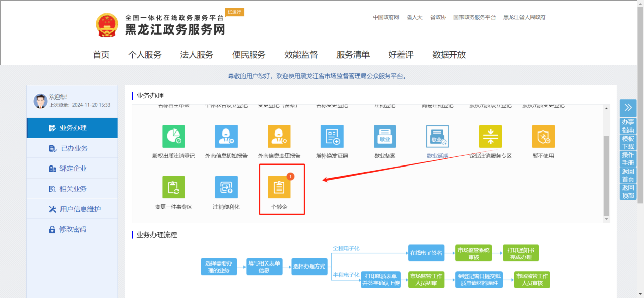
Task: Collapse the right side panel double-arrow
Action: (628, 107)
